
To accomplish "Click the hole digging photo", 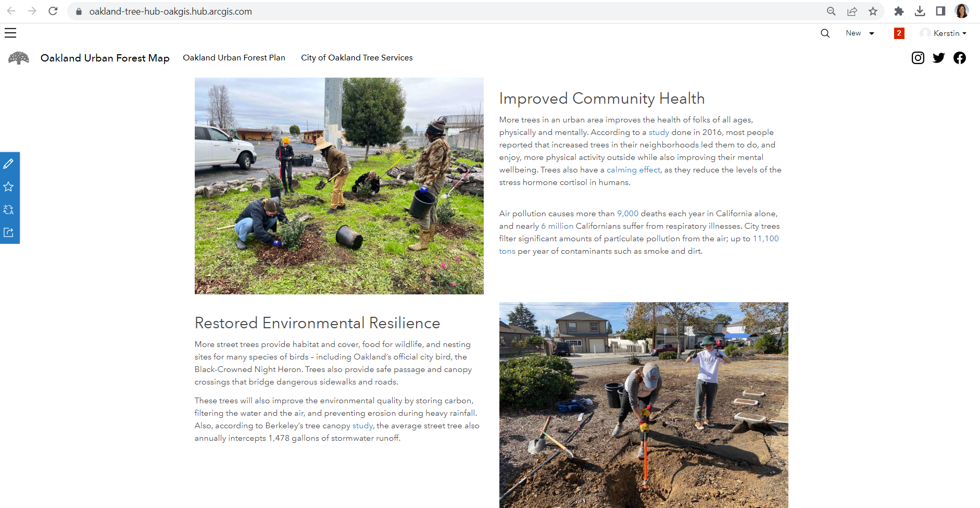I will click(x=644, y=405).
